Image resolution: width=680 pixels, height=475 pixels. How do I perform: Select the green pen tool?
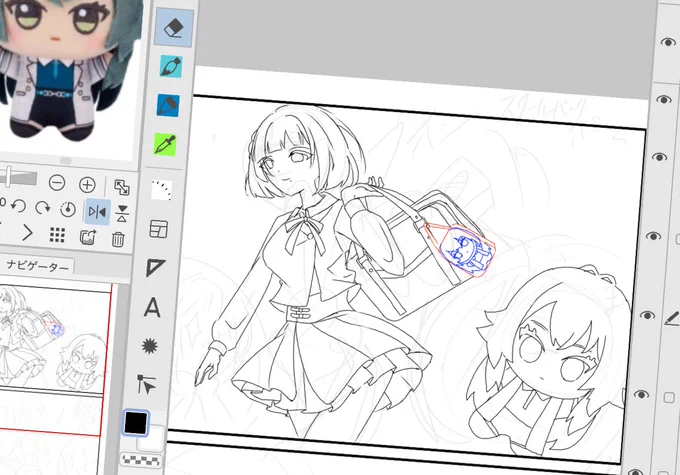164,144
